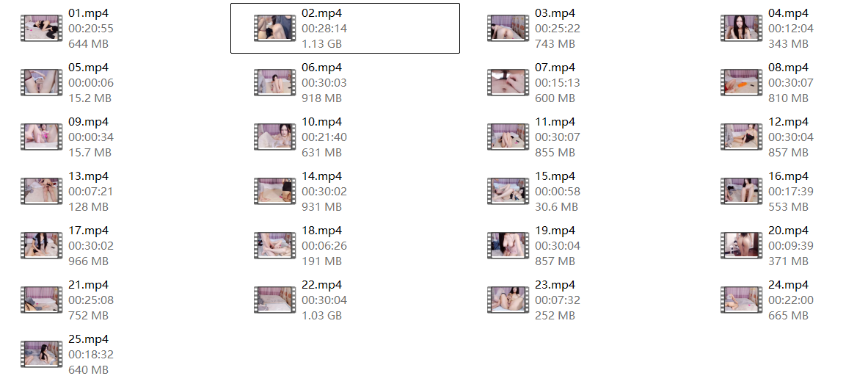This screenshot has width=868, height=387.
Task: Select the 23.mp4 file name label
Action: click(x=555, y=285)
